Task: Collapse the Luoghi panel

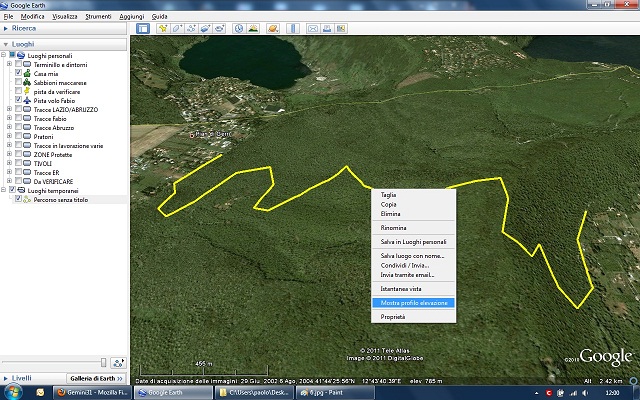Action: click(x=6, y=44)
